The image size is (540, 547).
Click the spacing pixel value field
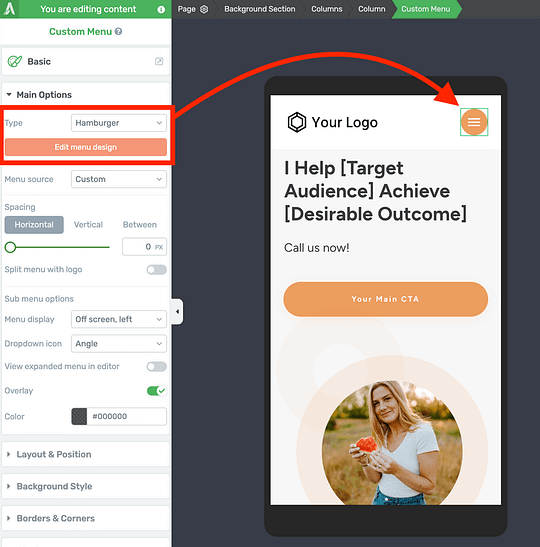[x=144, y=247]
